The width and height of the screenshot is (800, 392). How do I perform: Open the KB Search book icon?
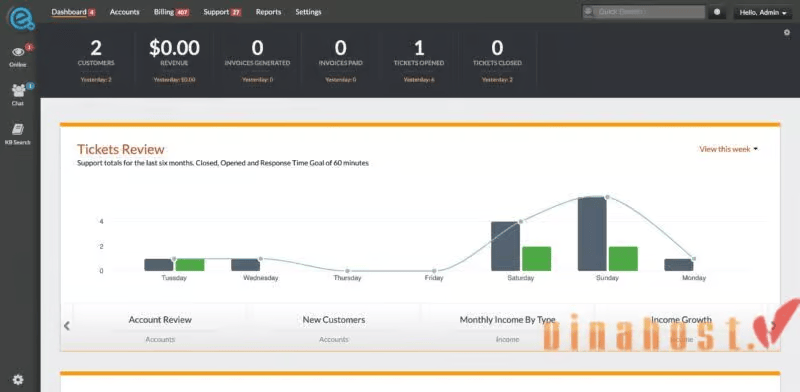(18, 130)
